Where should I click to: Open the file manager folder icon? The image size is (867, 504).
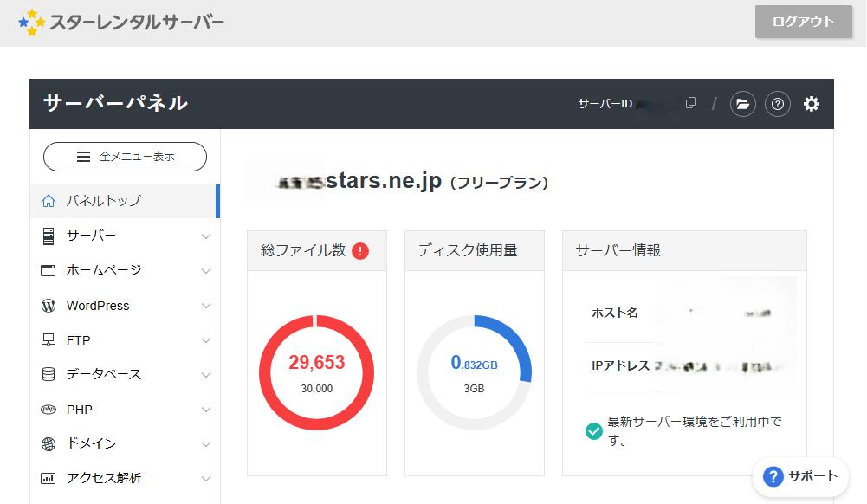click(x=742, y=104)
